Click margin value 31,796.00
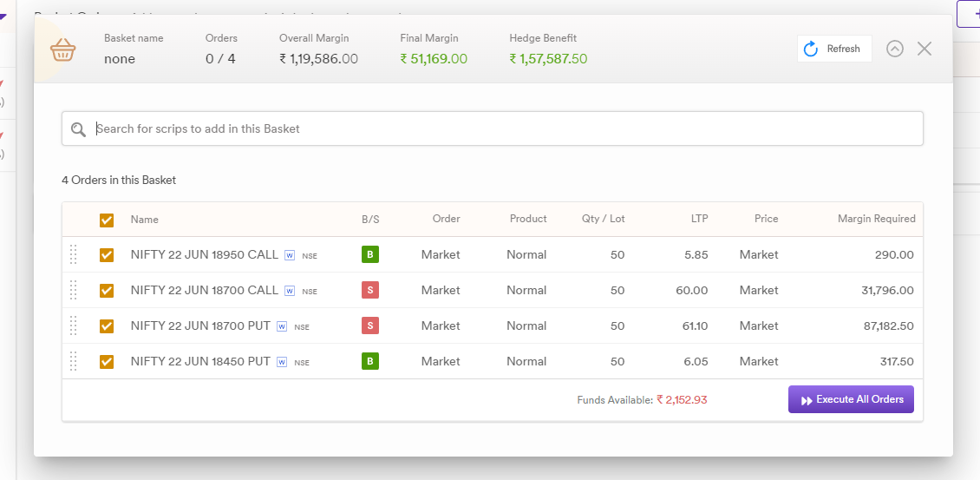The height and width of the screenshot is (480, 980). point(885,291)
